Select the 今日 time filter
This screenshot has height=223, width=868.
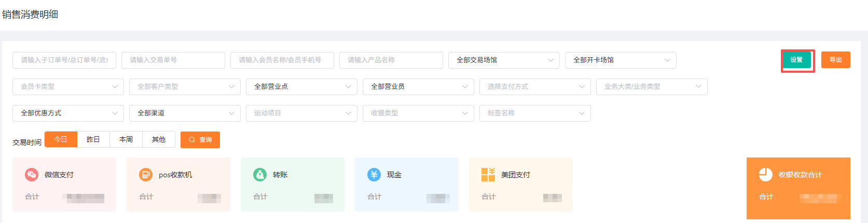click(x=61, y=139)
